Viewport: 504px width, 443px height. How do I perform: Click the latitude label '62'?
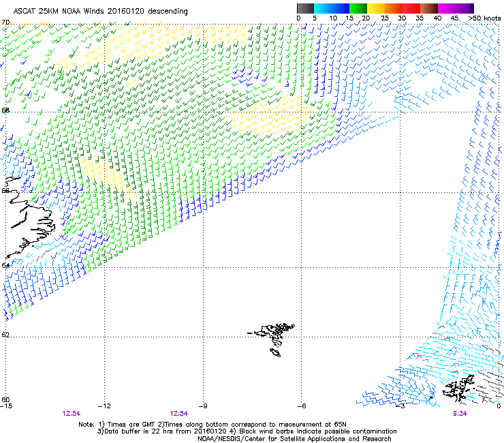pos(5,335)
